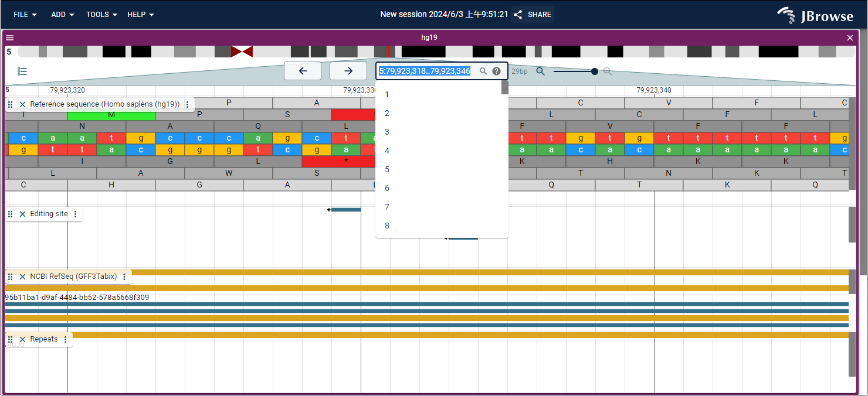Open the FILE menu
Screen dimensions: 868x396
tap(25, 15)
